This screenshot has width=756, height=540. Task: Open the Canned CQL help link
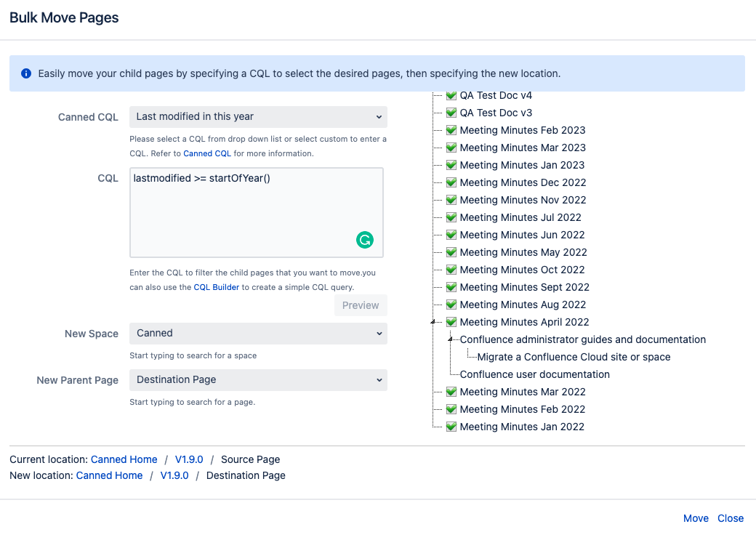207,153
